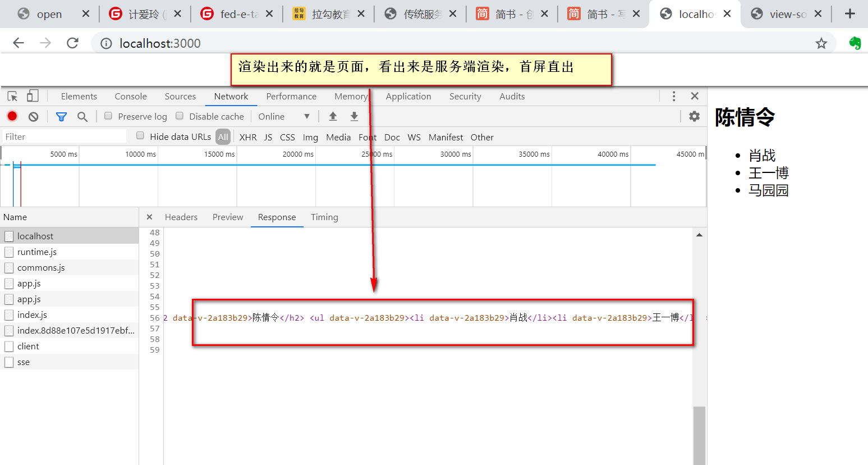Show the Timing tab
The image size is (868, 465).
point(324,217)
